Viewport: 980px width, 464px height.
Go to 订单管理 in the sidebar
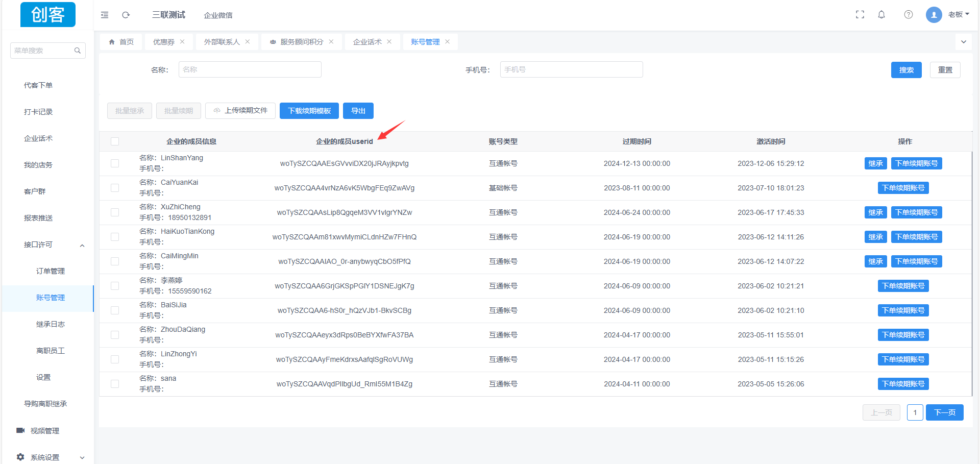(51, 271)
